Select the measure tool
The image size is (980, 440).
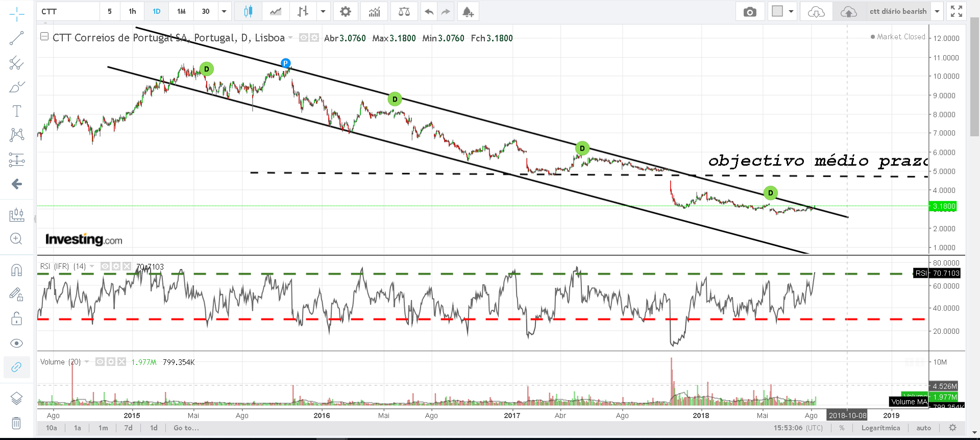[17, 214]
